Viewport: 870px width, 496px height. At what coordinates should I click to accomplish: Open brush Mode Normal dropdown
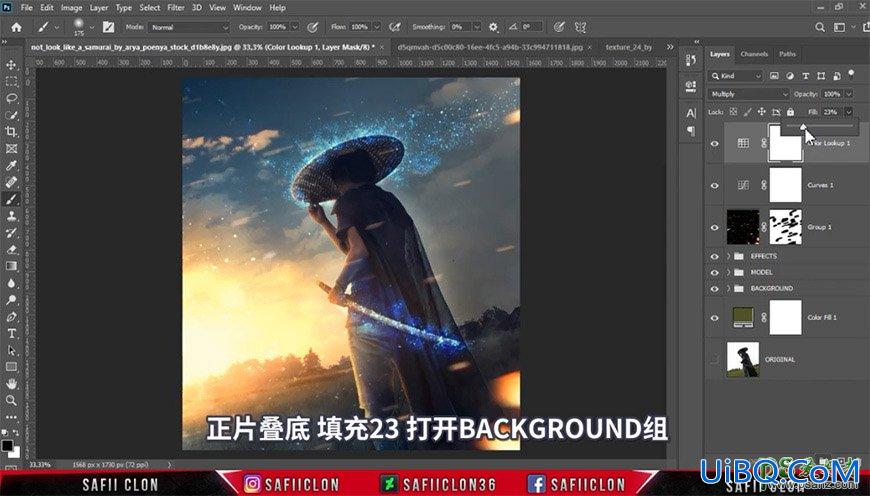point(189,27)
